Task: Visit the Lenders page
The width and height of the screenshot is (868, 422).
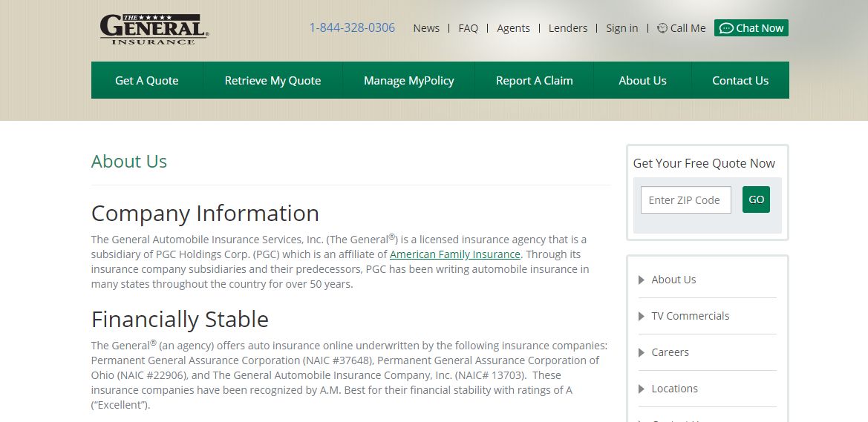Action: [x=568, y=28]
